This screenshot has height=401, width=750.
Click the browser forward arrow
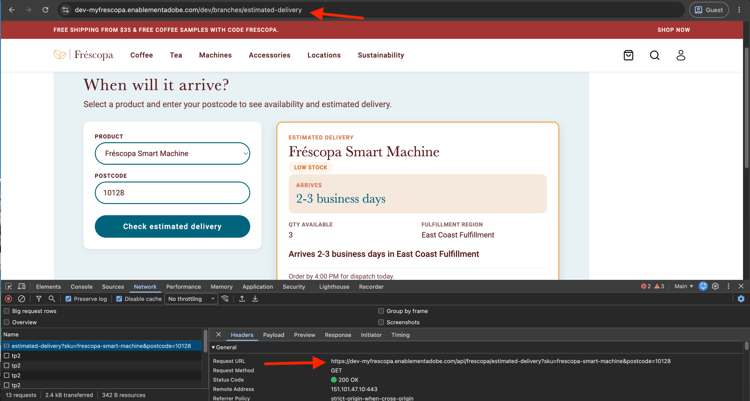pyautogui.click(x=28, y=10)
